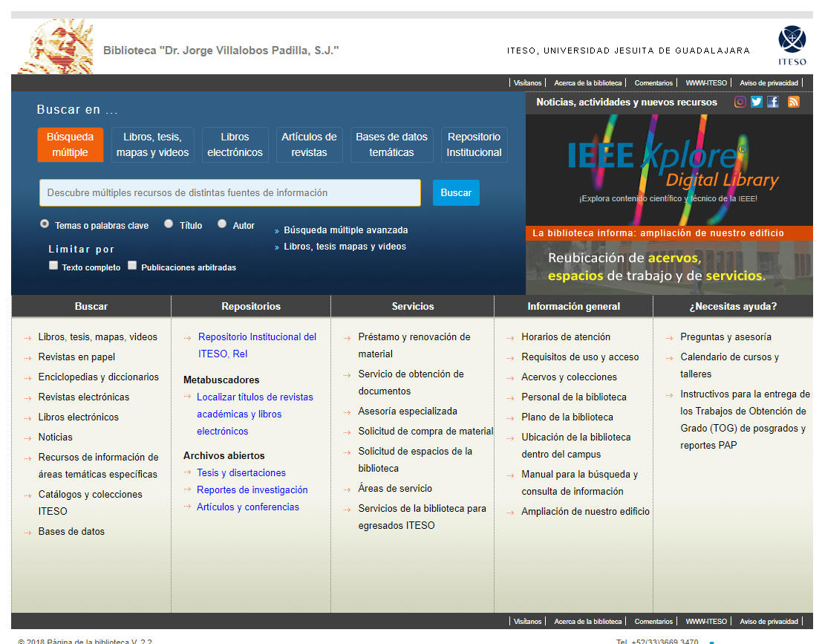Click Libros electrónicos in Buscar list
The height and width of the screenshot is (644, 822).
point(79,417)
